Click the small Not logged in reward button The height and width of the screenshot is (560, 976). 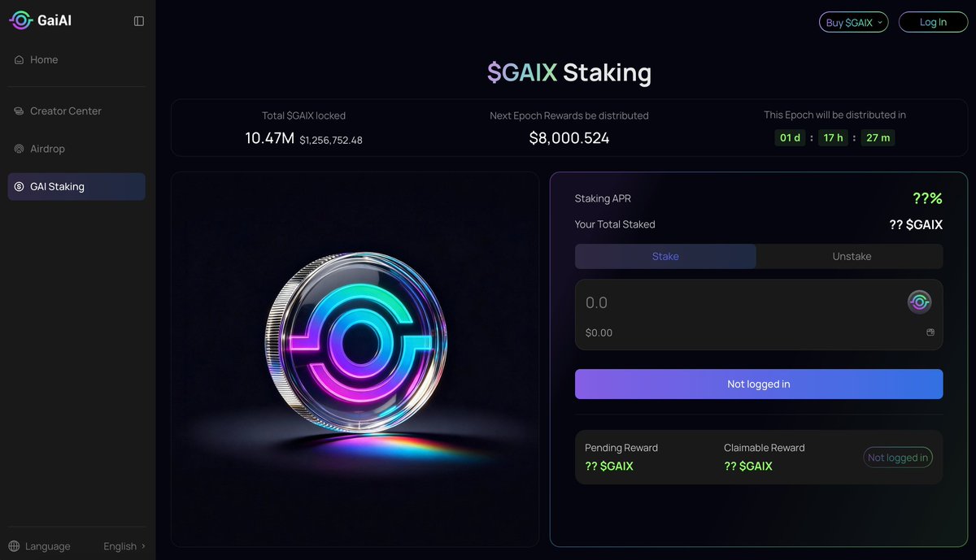coord(897,458)
